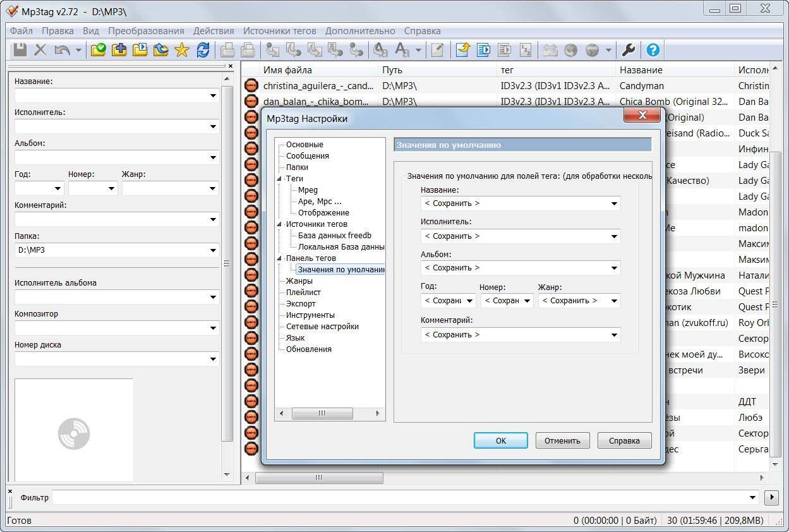
Task: Click the Options wrench icon
Action: (629, 50)
